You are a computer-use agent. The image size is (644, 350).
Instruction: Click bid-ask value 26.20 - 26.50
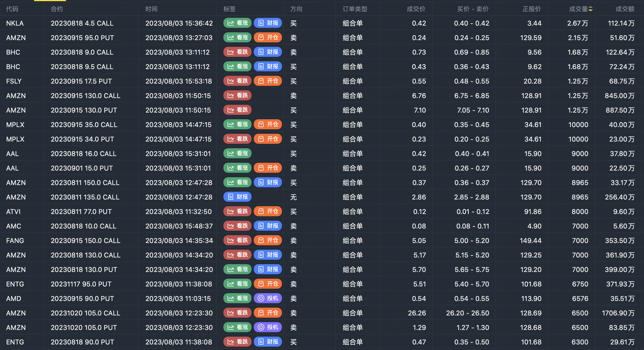coord(468,313)
